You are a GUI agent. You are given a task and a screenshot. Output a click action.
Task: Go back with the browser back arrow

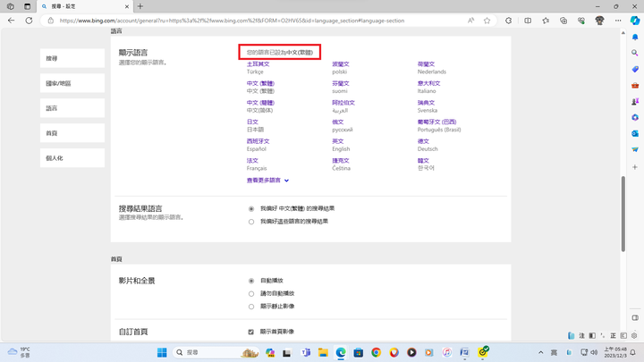(x=11, y=21)
